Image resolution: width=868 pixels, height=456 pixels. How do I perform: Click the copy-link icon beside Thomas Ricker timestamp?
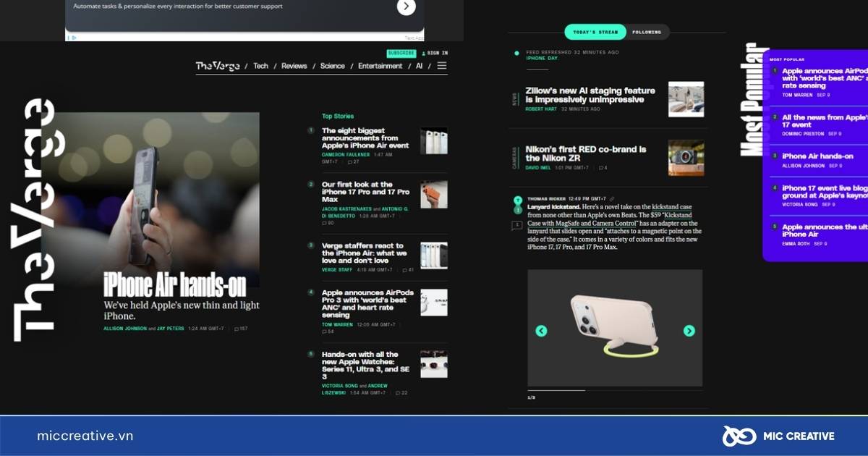tap(612, 198)
